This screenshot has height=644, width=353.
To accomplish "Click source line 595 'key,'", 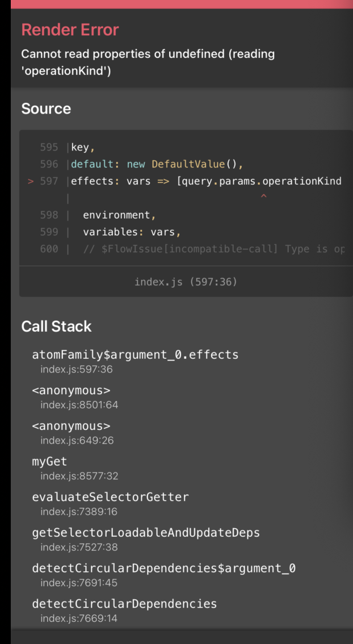I will 83,147.
